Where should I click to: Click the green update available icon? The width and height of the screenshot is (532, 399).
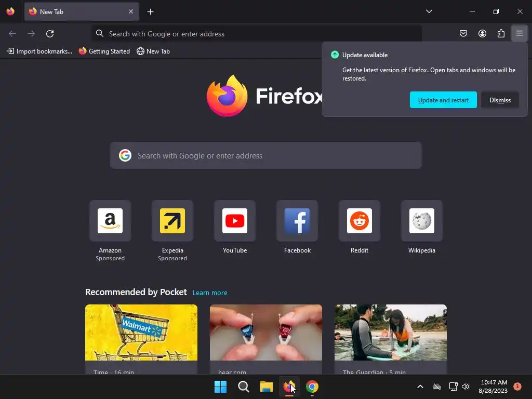pyautogui.click(x=335, y=55)
